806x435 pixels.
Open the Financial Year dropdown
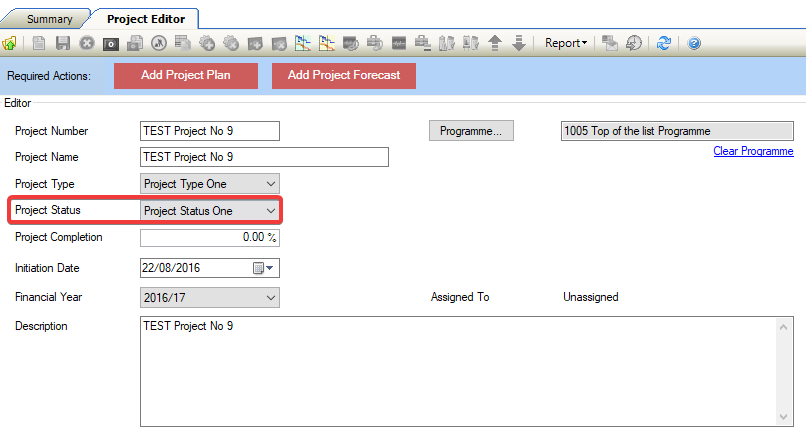pos(270,297)
